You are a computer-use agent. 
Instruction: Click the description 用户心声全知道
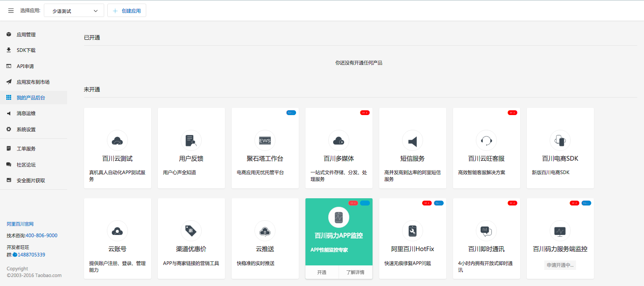180,172
